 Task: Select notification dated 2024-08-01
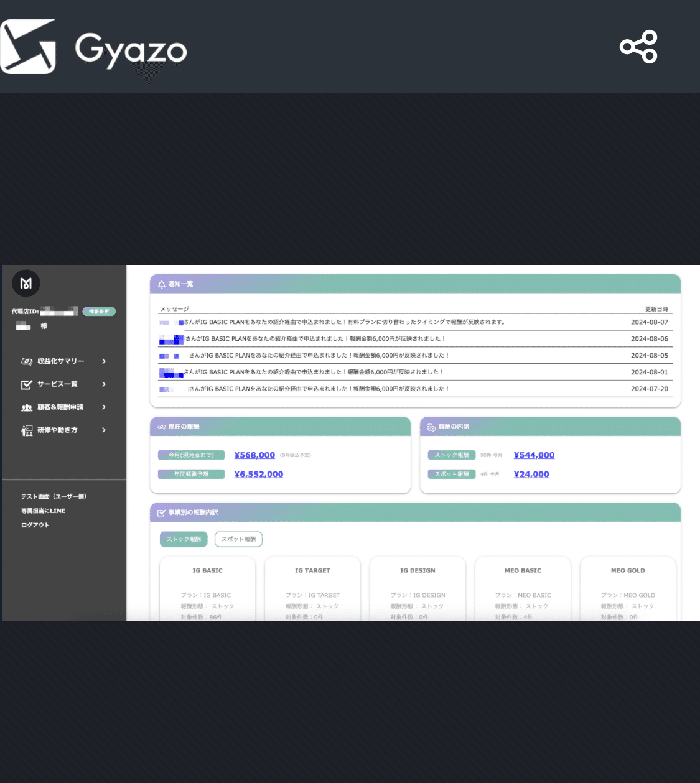415,372
